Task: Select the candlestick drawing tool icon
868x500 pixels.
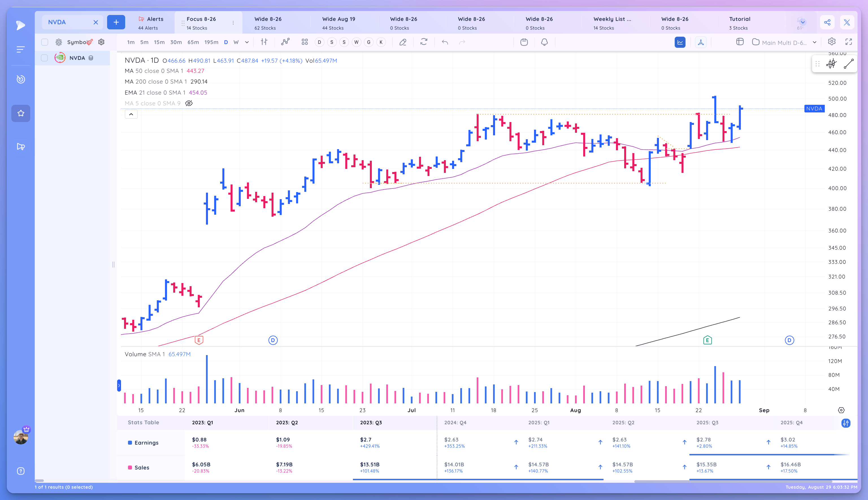Action: point(831,64)
